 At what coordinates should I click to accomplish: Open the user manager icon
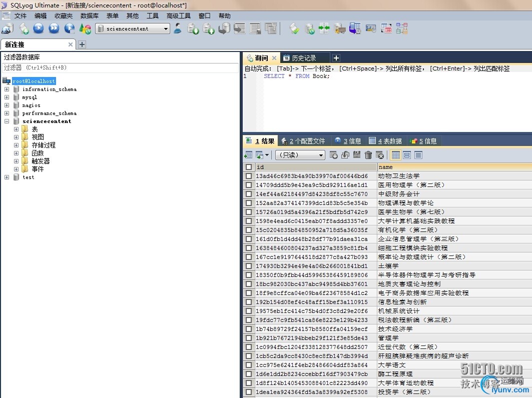(x=178, y=28)
